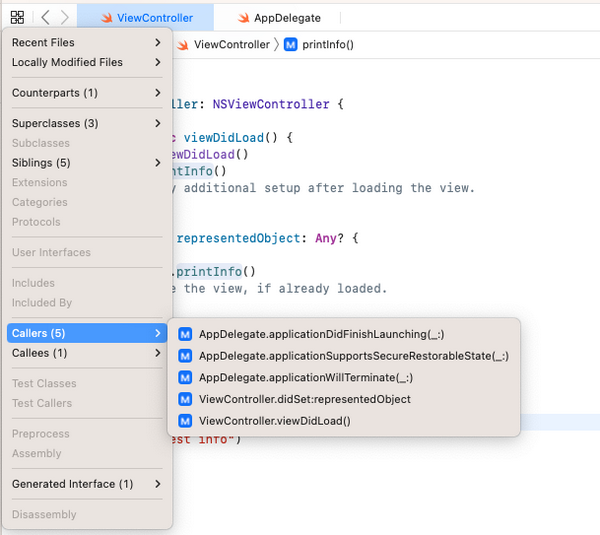Click the Swift icon on the ViewController tab
600x535 pixels.
(106, 18)
